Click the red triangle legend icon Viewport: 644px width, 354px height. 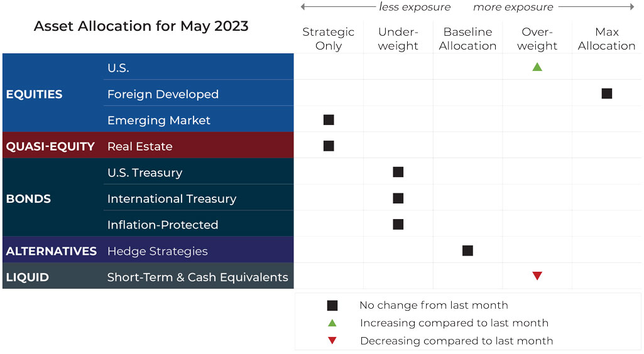click(x=332, y=340)
